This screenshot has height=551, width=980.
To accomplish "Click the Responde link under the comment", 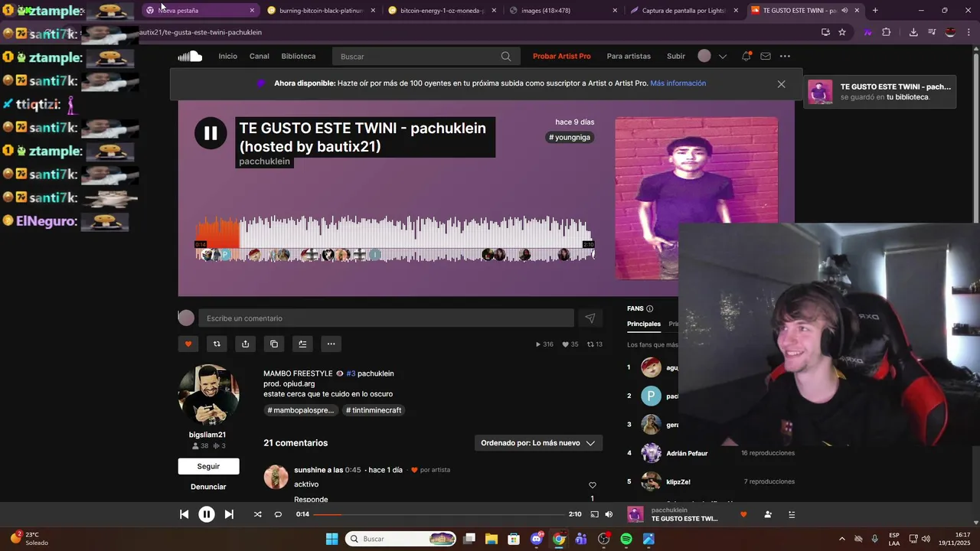I will [x=311, y=499].
